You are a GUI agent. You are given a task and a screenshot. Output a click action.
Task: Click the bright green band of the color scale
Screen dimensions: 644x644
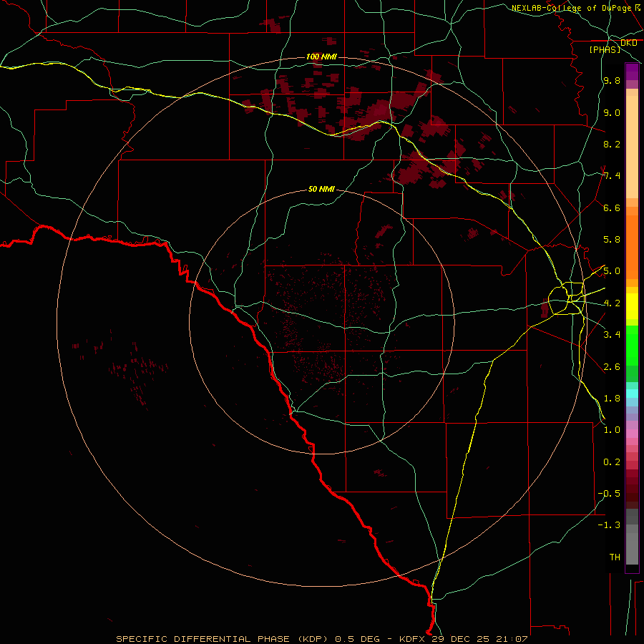[x=632, y=345]
